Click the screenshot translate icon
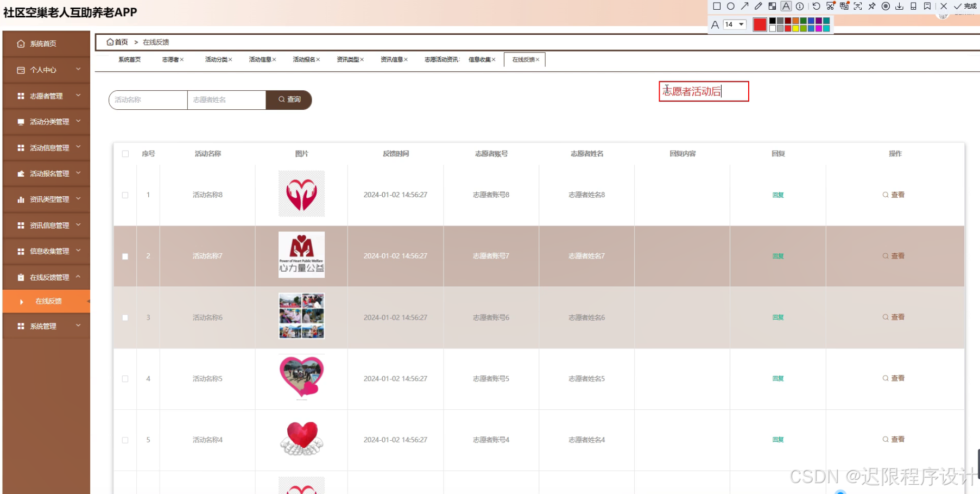The image size is (980, 494). [844, 6]
